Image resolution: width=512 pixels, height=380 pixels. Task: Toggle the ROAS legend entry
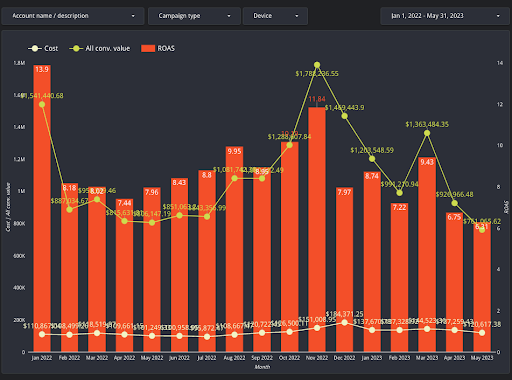coord(158,48)
